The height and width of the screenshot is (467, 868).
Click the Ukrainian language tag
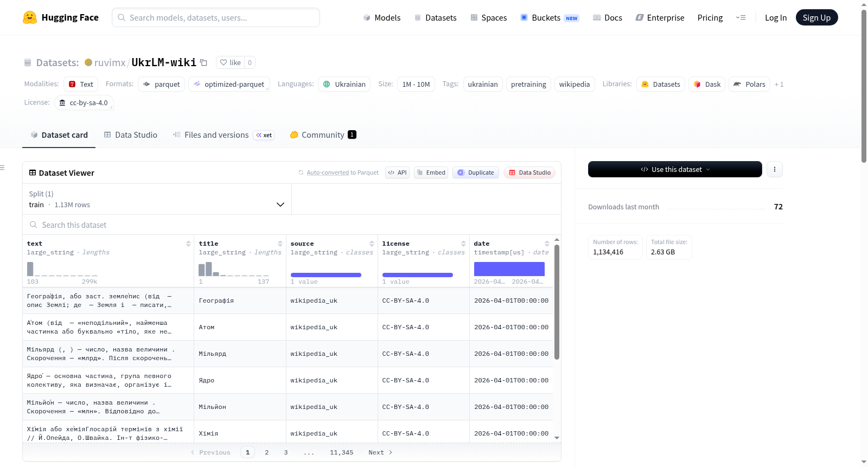pos(344,84)
